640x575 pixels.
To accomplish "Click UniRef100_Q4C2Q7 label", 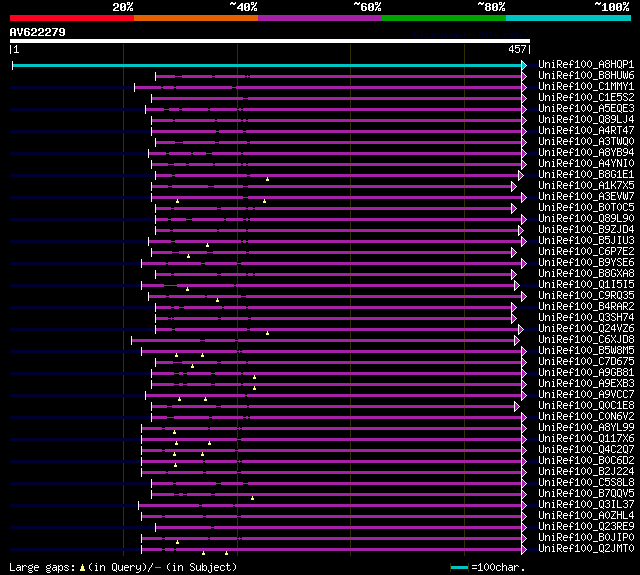I will pos(586,450).
